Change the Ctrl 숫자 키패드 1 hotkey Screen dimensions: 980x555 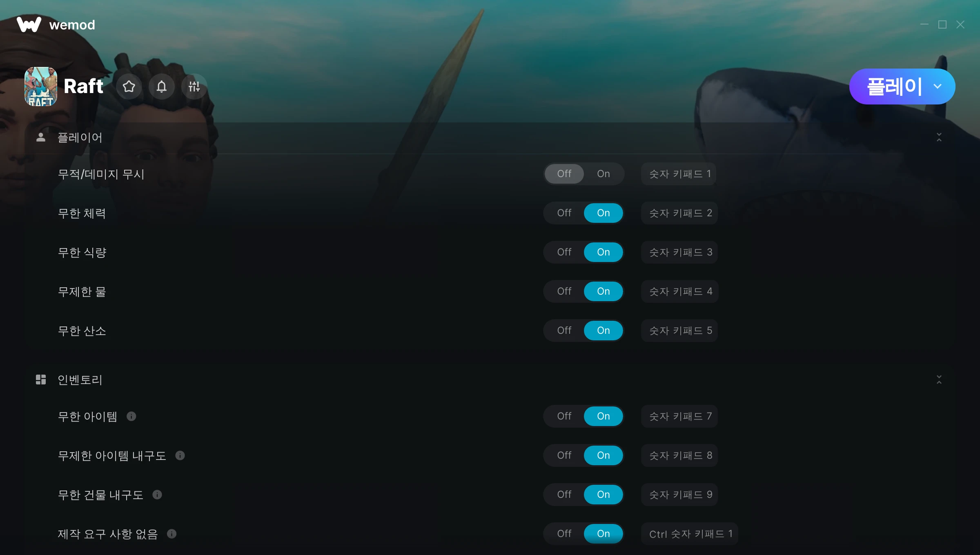(690, 534)
